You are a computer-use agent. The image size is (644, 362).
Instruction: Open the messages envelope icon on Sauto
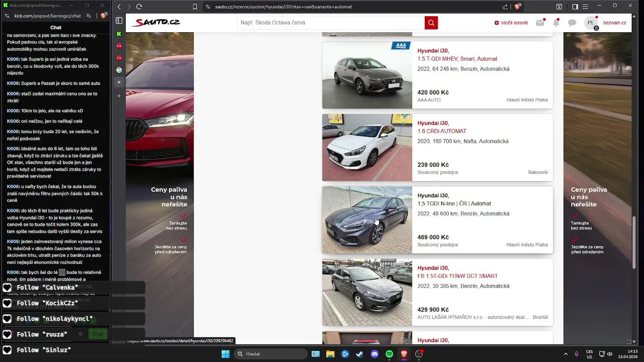[540, 23]
